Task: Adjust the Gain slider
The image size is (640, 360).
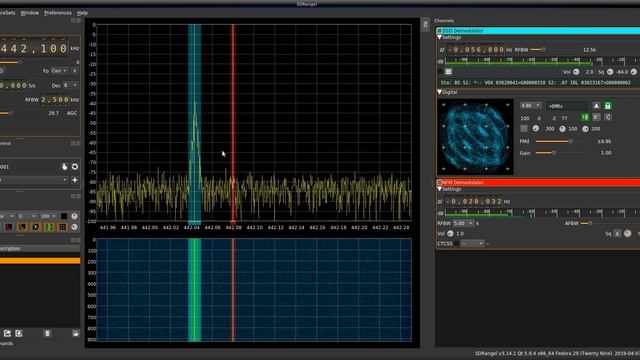Action: pos(562,153)
